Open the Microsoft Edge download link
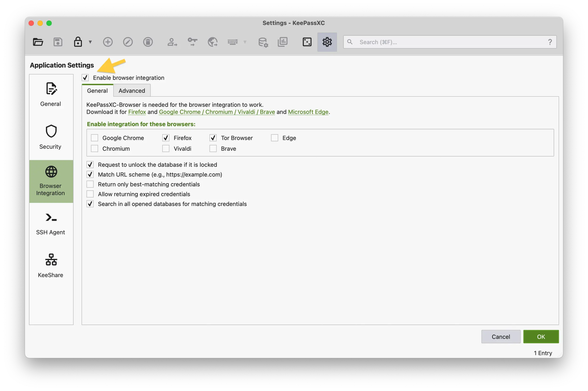This screenshot has width=588, height=391. tap(308, 112)
